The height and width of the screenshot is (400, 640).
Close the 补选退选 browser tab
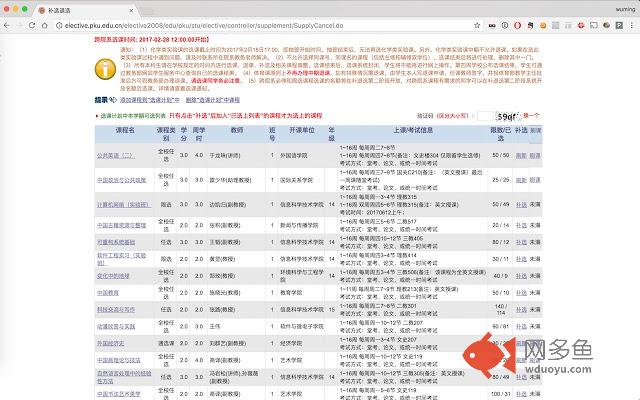pyautogui.click(x=131, y=10)
